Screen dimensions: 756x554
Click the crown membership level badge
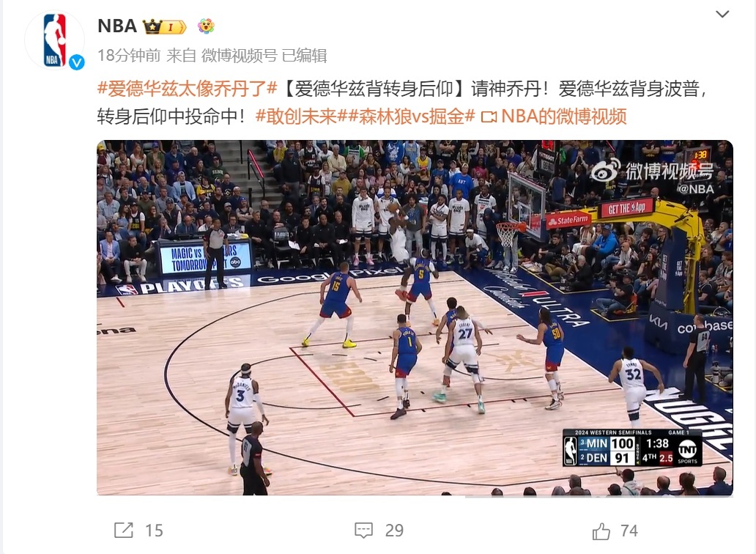point(164,26)
